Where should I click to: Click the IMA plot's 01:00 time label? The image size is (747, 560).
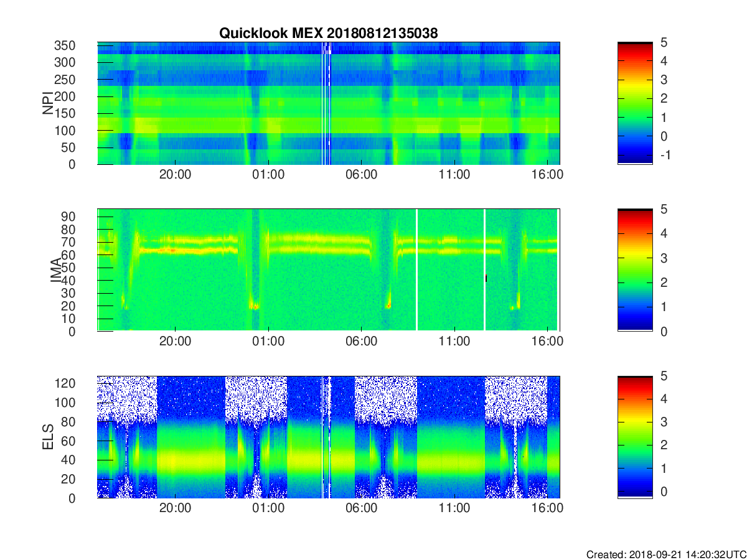(268, 342)
